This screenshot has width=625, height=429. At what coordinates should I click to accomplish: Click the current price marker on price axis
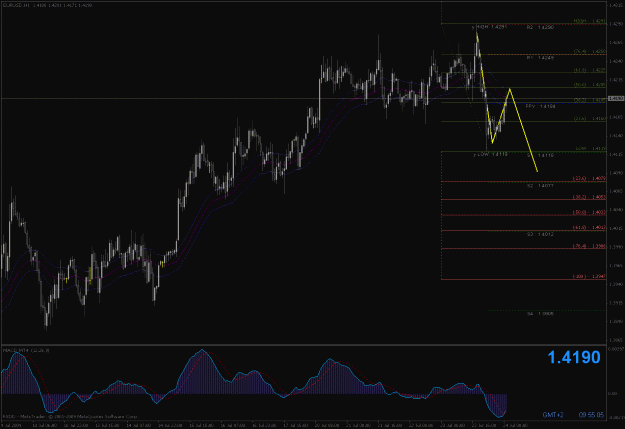pyautogui.click(x=616, y=98)
